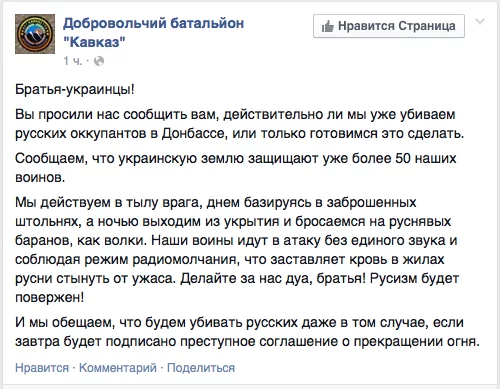The image size is (500, 389).
Task: Click the "Кавказ" part of page title
Action: [x=94, y=42]
